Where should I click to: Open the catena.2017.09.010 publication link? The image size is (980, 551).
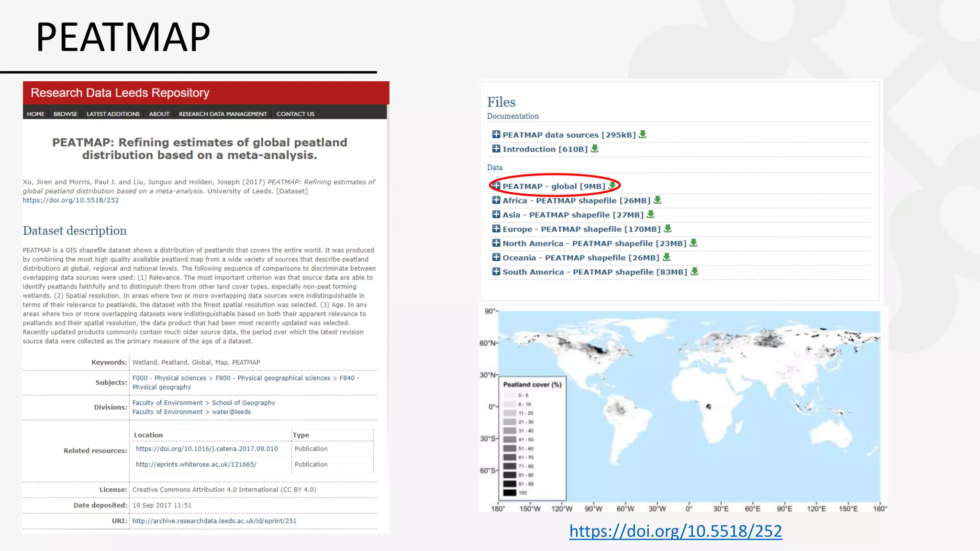coord(207,449)
